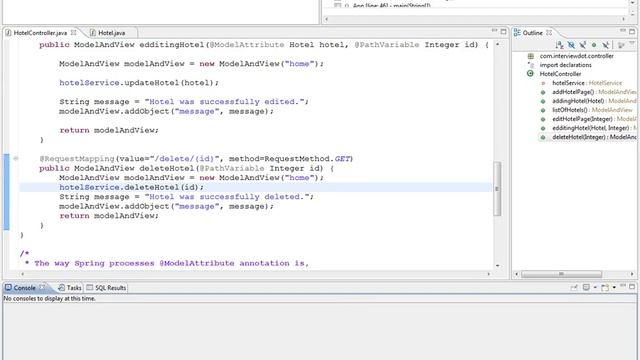The width and height of the screenshot is (640, 360).
Task: Select deleteHotel(Integer) method in Outline
Action: coord(594,137)
